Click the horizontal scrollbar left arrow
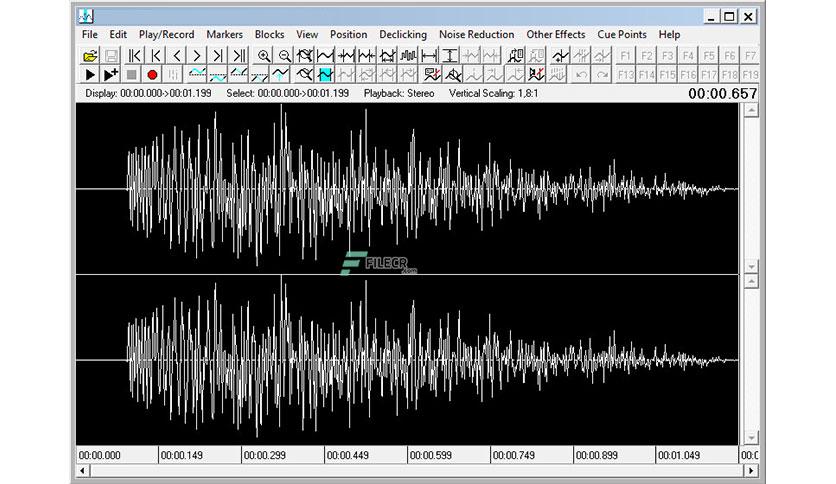Viewport: 836px width, 484px height. click(x=83, y=471)
